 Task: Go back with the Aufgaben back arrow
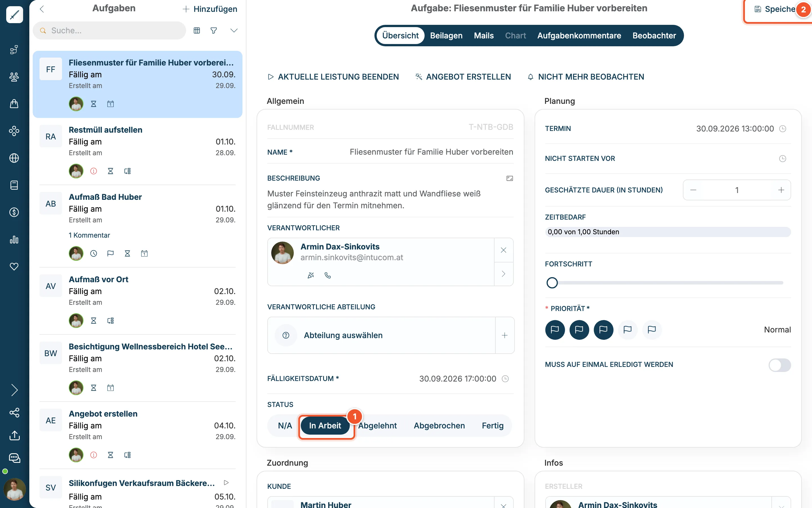coord(42,9)
